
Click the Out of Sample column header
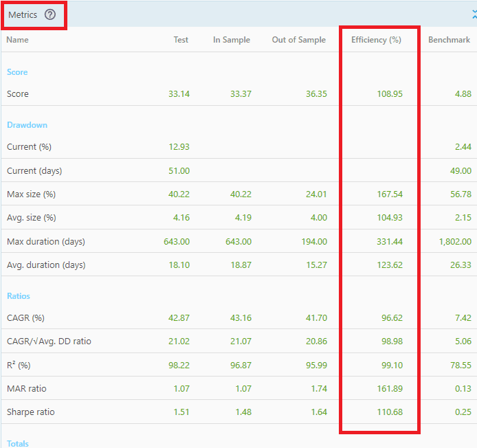(x=299, y=40)
